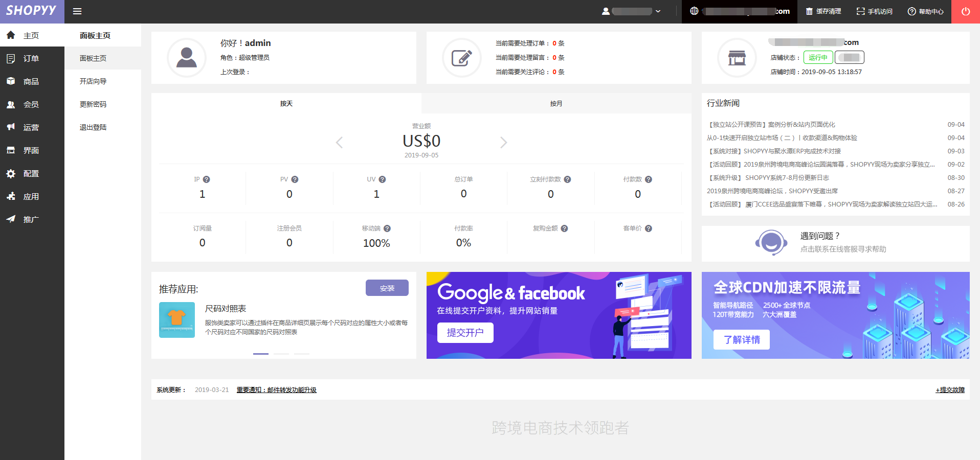Open news 2019泉州跨境电商高峰论坛圆满落幕 recap
The height and width of the screenshot is (460, 980).
[821, 165]
